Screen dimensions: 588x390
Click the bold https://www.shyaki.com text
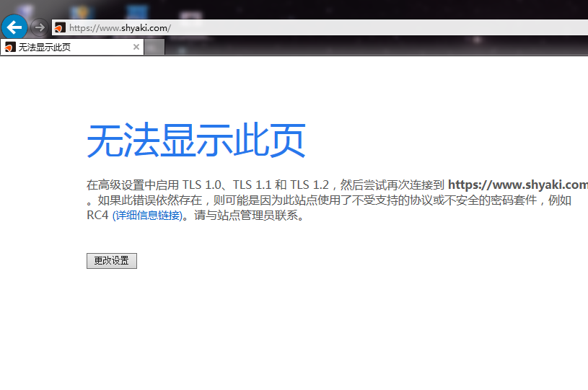pos(518,185)
